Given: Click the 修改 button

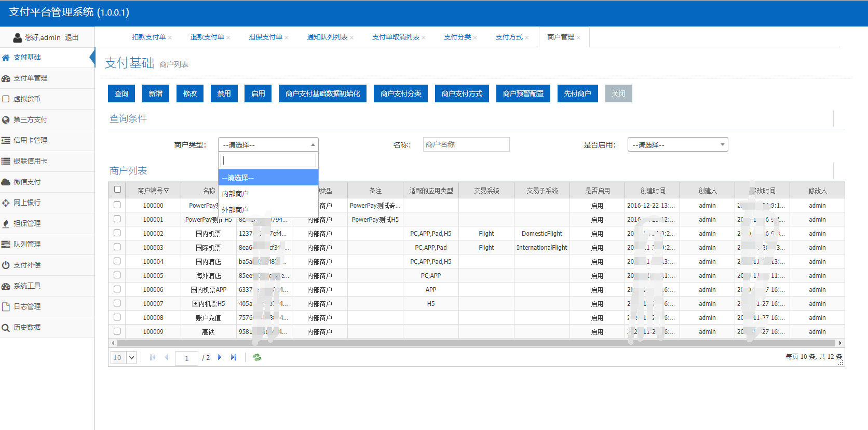Looking at the screenshot, I should (x=190, y=93).
